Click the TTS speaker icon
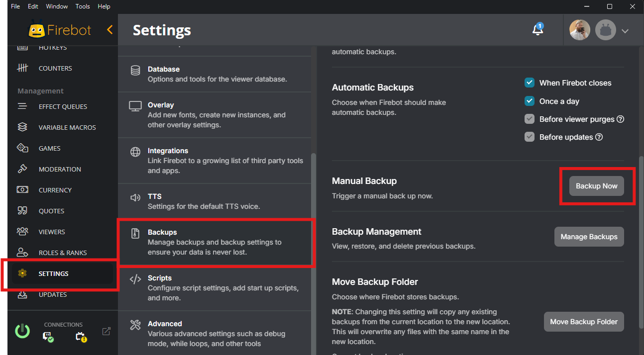 (135, 197)
